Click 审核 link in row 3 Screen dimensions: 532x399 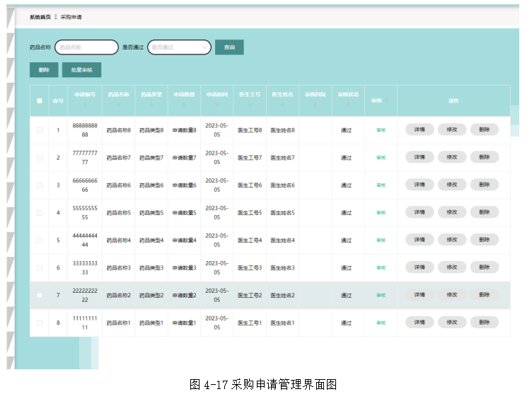(381, 185)
